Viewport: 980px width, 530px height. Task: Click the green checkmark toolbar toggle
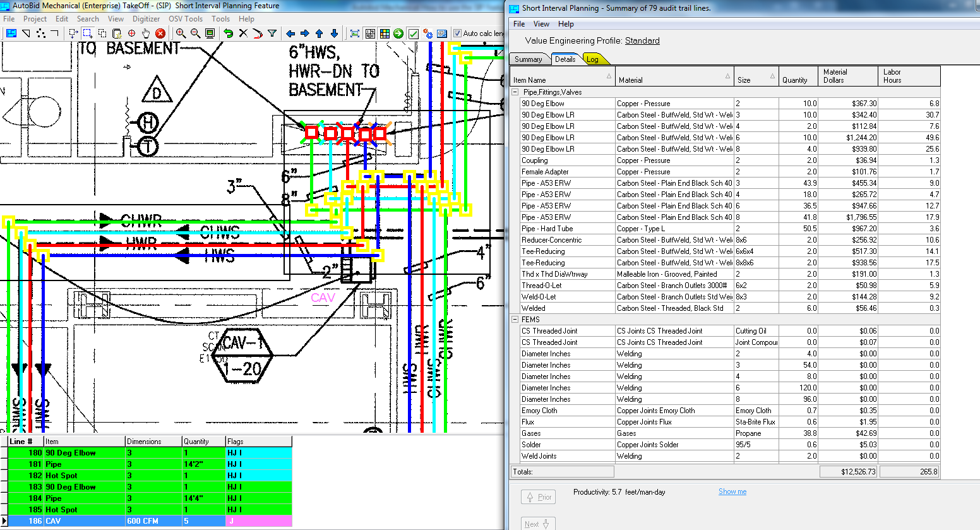click(x=414, y=33)
